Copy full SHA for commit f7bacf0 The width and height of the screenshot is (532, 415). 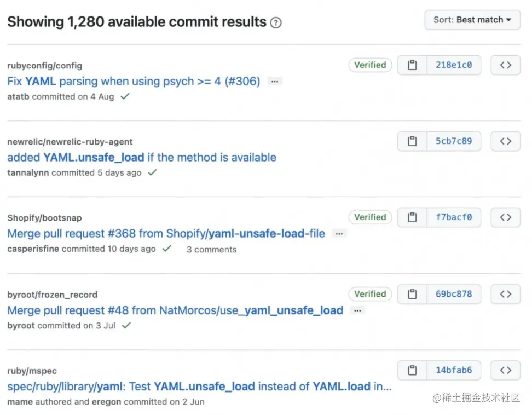click(x=412, y=217)
